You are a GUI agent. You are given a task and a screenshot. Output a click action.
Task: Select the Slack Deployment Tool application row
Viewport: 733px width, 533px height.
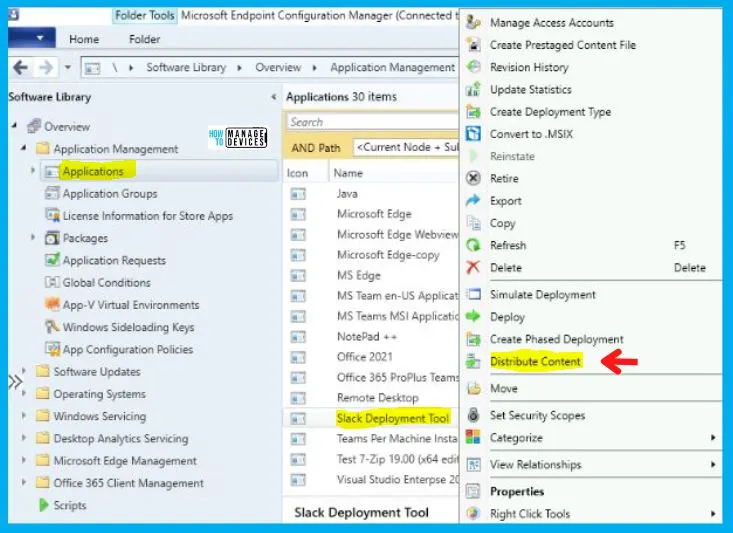click(x=372, y=418)
